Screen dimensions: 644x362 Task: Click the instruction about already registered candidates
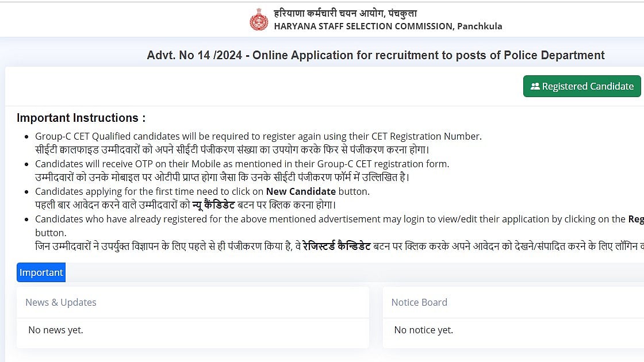click(x=330, y=219)
